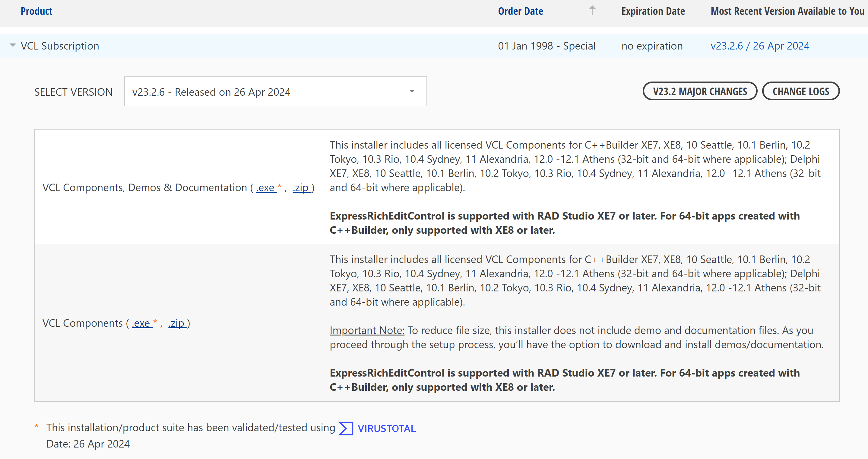Click the underlined Important Note text
The width and height of the screenshot is (868, 459).
(x=367, y=330)
